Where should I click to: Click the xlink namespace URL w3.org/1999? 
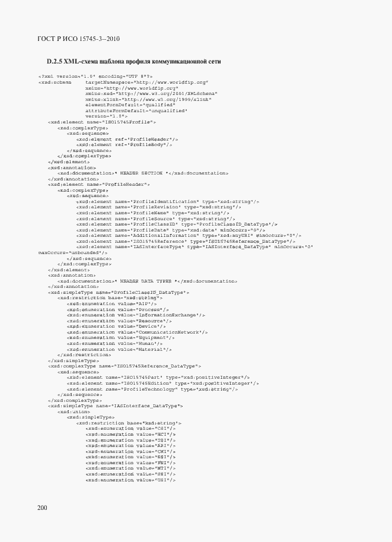tap(168, 100)
